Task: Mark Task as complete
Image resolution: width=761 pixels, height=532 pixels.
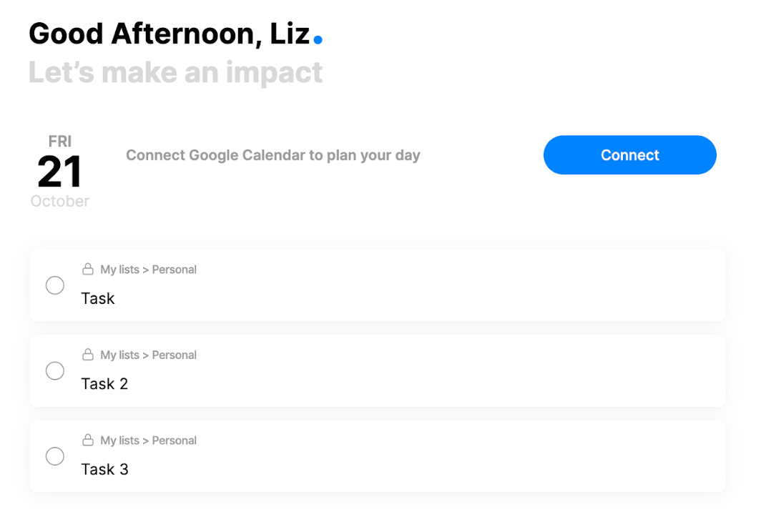Action: [55, 285]
